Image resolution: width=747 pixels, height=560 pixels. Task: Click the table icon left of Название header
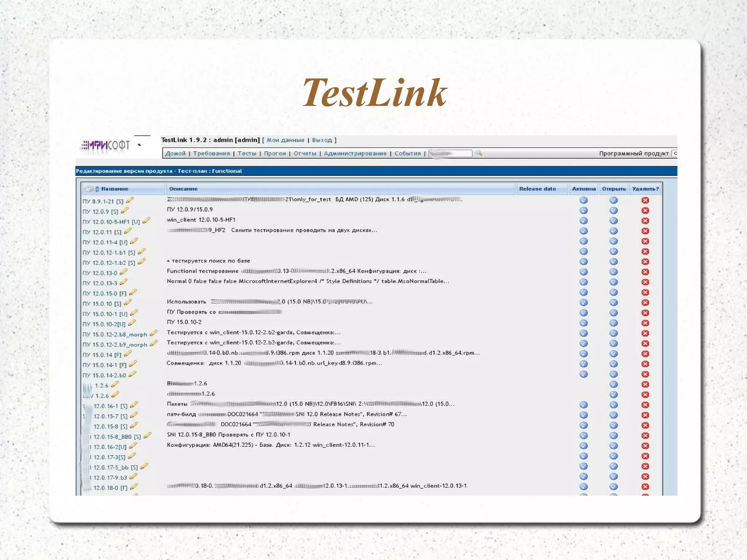pyautogui.click(x=89, y=189)
